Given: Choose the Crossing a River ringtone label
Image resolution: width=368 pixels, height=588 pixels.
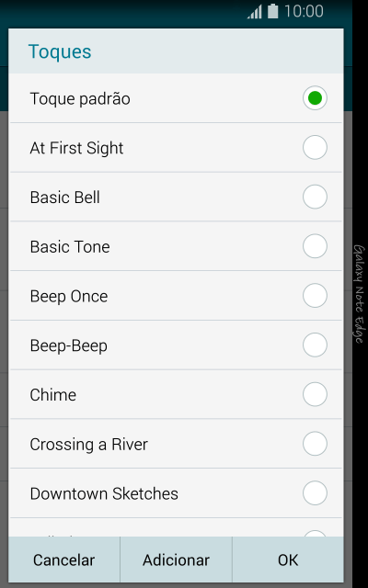Looking at the screenshot, I should (88, 445).
